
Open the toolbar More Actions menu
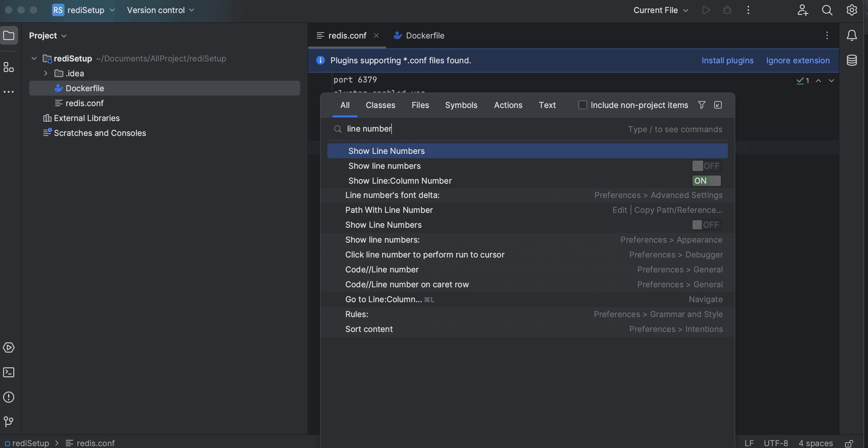tap(748, 10)
